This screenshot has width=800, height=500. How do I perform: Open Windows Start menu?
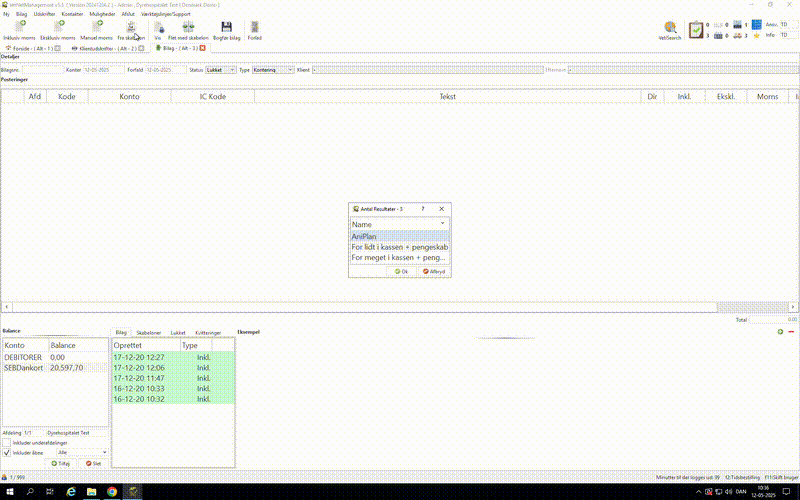(x=10, y=492)
